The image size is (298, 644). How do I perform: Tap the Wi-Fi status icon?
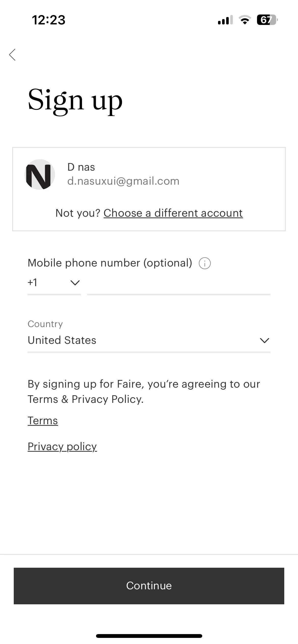pos(245,20)
